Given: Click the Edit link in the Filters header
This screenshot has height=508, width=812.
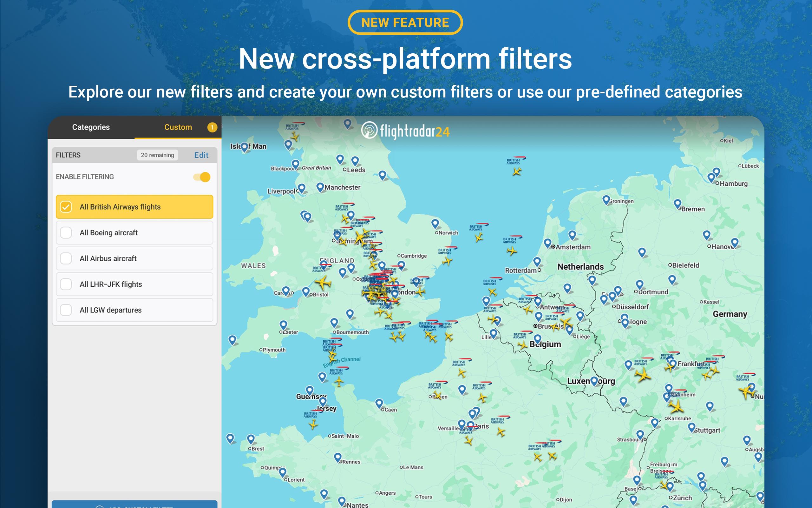Looking at the screenshot, I should 201,155.
